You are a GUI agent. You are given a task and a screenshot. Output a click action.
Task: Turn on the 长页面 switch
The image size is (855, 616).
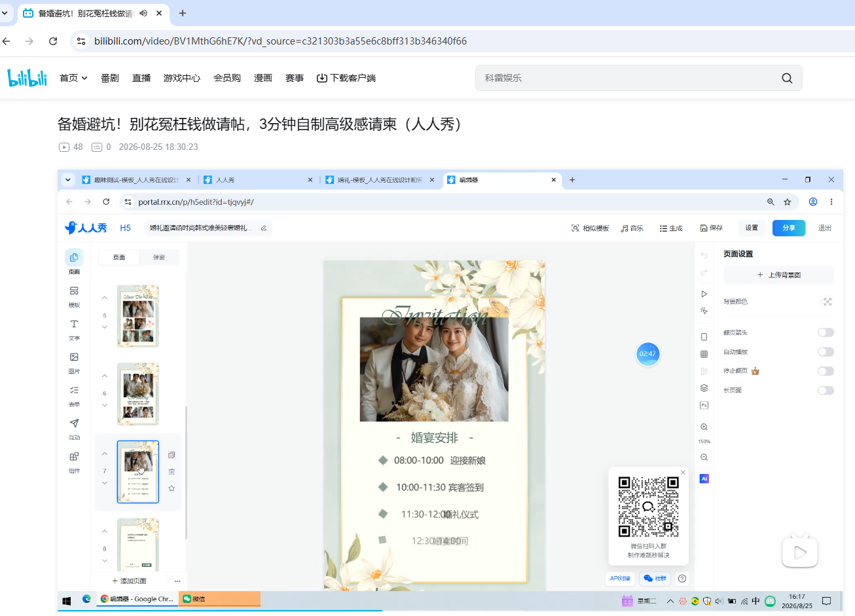coord(826,390)
